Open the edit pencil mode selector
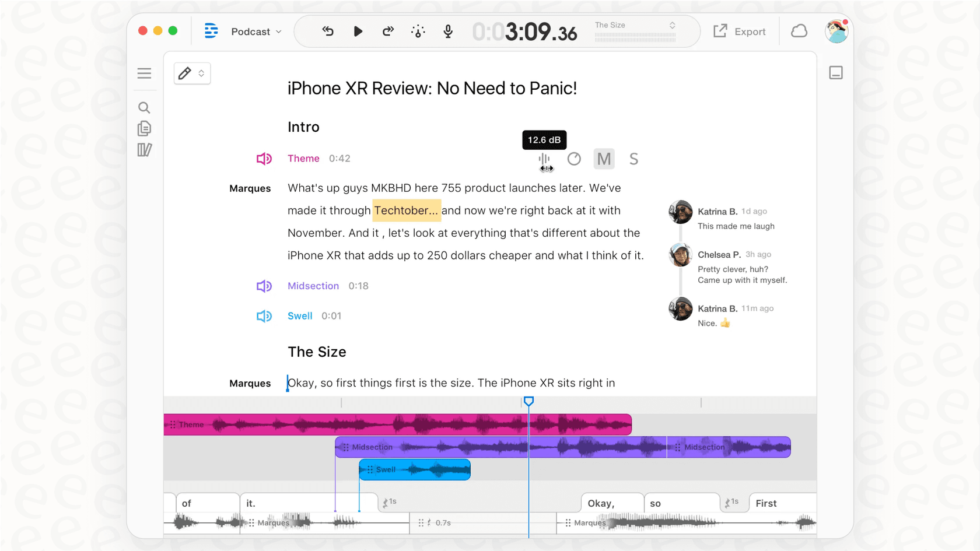980x551 pixels. (x=191, y=73)
